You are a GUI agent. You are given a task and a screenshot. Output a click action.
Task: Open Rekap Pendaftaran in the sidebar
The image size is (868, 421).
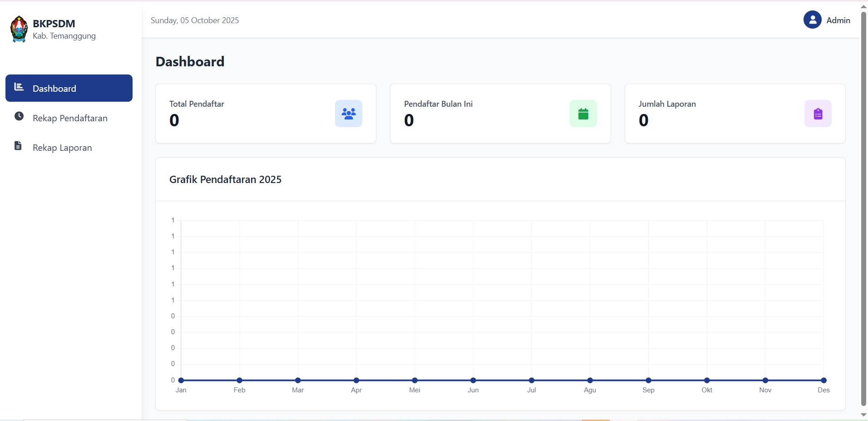coord(70,118)
